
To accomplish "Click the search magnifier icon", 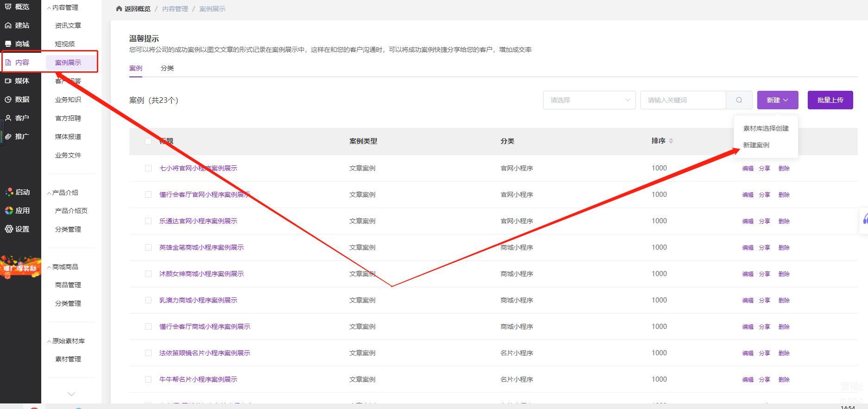I will click(x=739, y=100).
